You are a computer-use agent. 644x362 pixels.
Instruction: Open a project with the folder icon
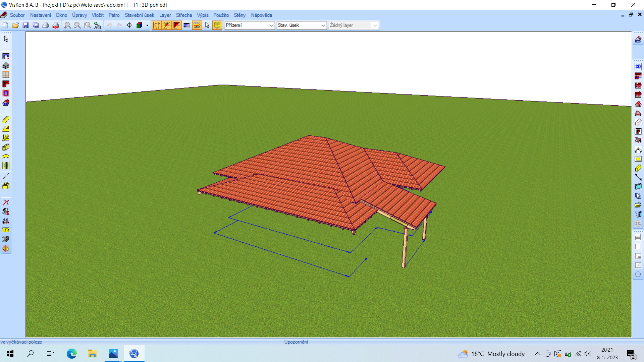(15, 25)
